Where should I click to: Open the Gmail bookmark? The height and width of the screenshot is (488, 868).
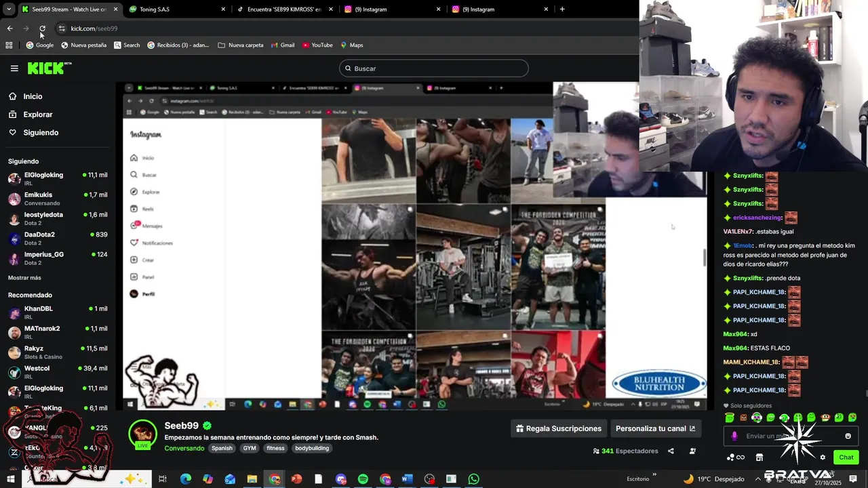[x=283, y=45]
